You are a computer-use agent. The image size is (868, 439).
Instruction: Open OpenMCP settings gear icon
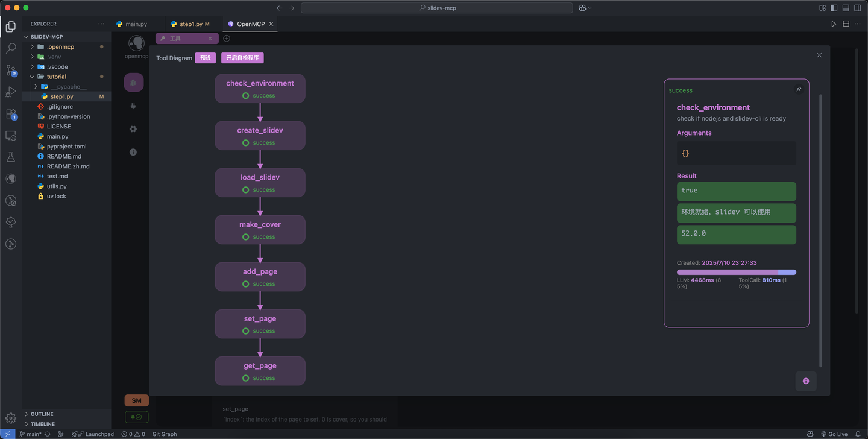133,129
